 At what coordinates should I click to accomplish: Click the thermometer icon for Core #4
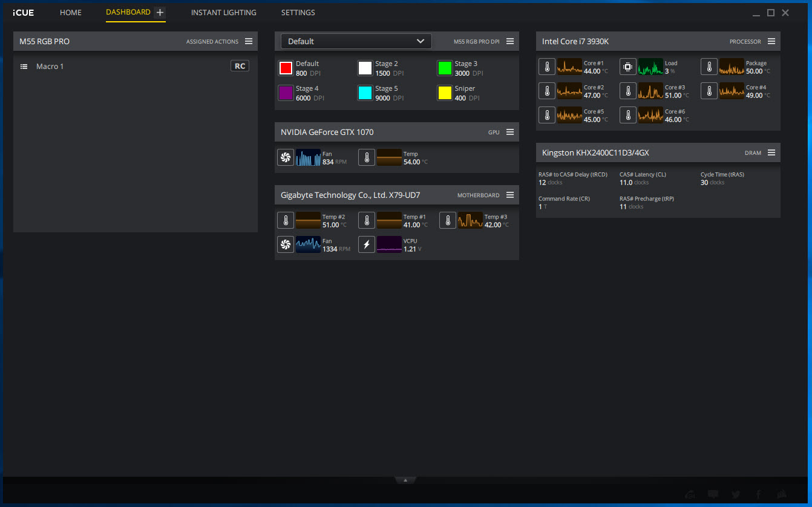[x=709, y=91]
